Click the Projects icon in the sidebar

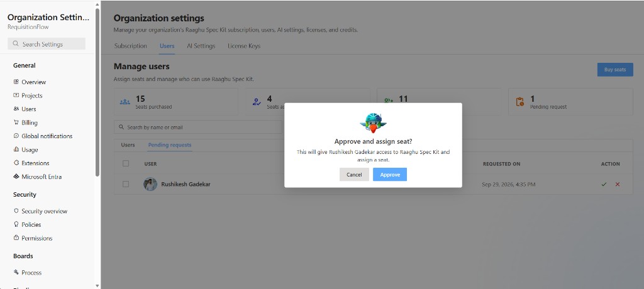(16, 95)
